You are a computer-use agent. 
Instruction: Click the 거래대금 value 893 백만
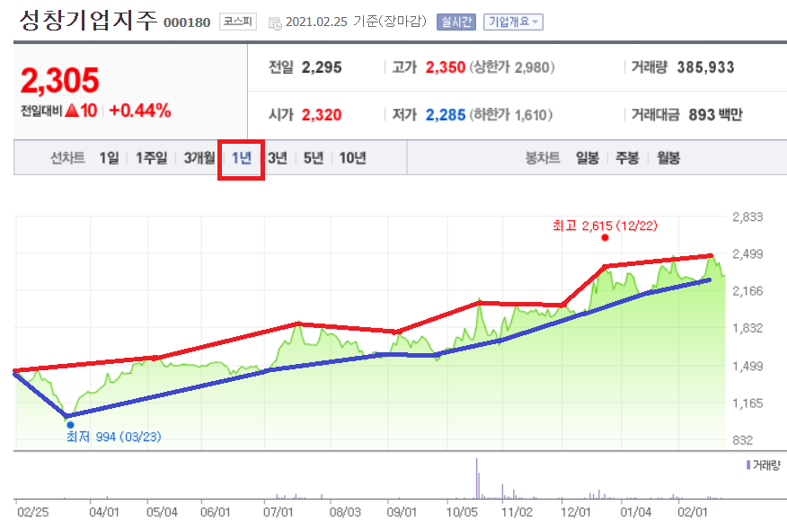[x=716, y=115]
